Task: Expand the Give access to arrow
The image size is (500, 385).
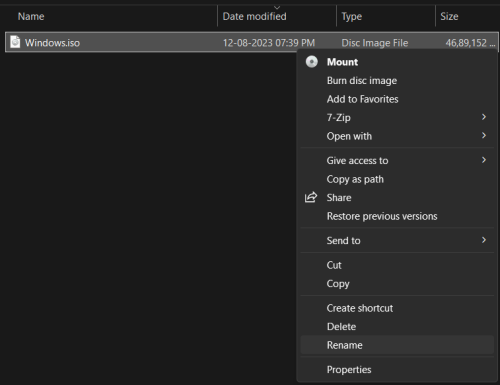Action: tap(484, 160)
